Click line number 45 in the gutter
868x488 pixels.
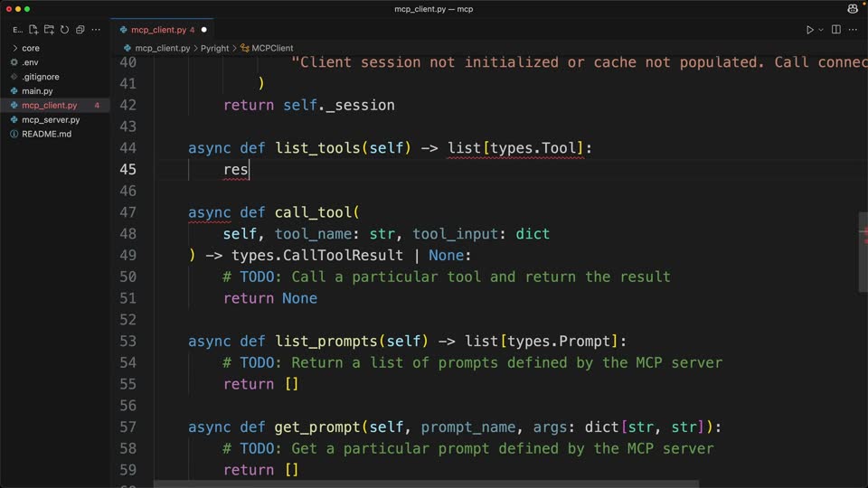pos(127,169)
